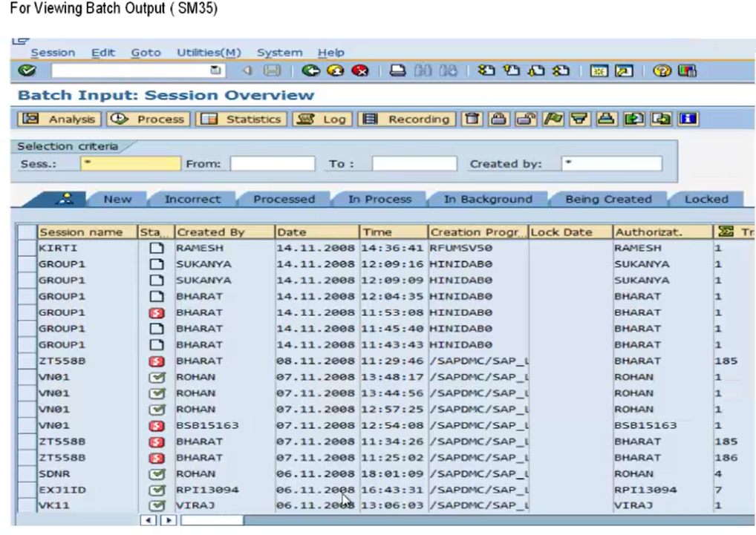Image resolution: width=756 pixels, height=535 pixels.
Task: Click the green checkmark Enter icon
Action: click(x=27, y=70)
